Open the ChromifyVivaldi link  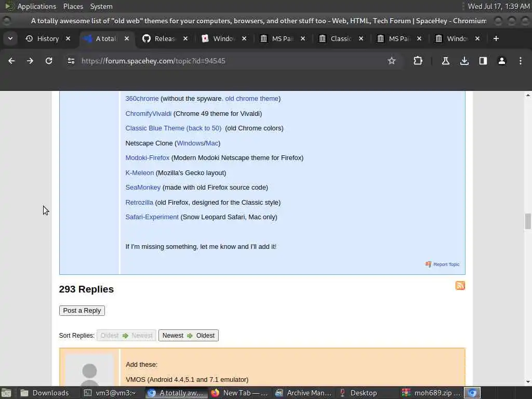148,114
